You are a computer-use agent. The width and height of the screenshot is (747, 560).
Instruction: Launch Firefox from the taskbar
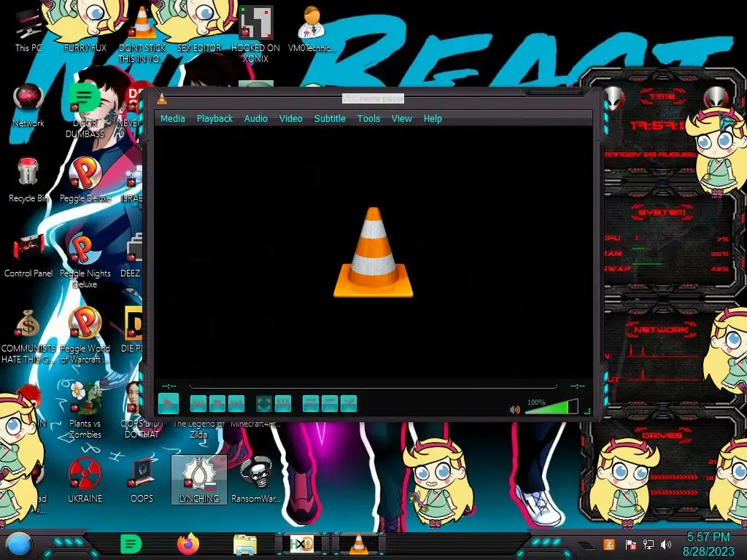(x=188, y=544)
